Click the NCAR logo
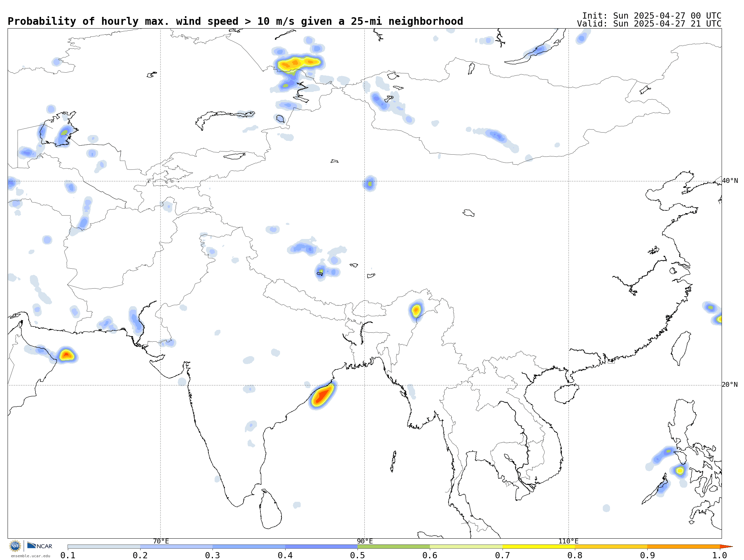The height and width of the screenshot is (560, 744). (x=40, y=546)
